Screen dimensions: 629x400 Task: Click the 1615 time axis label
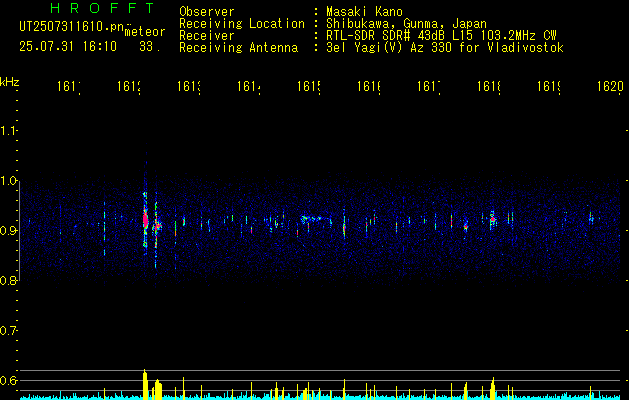(308, 86)
